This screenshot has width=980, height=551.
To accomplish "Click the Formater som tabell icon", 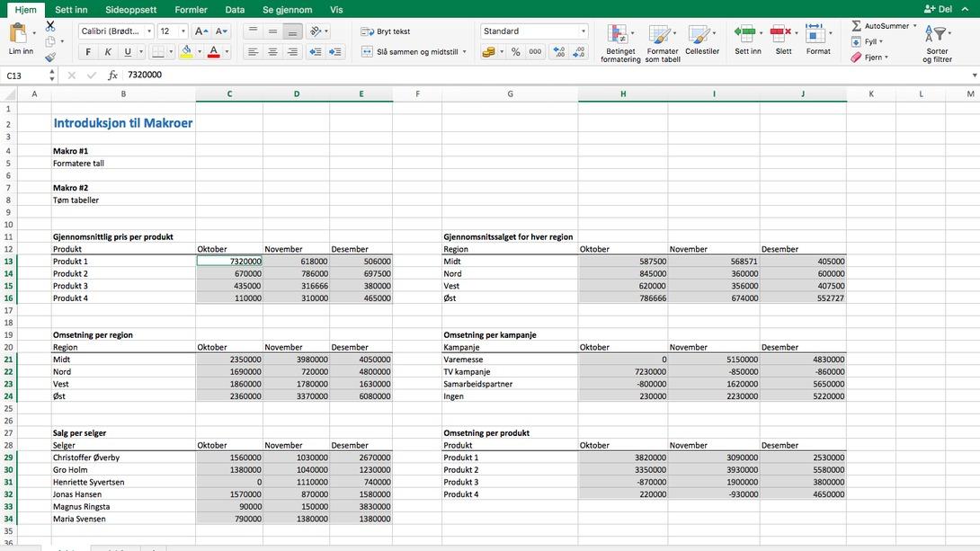I will point(659,34).
